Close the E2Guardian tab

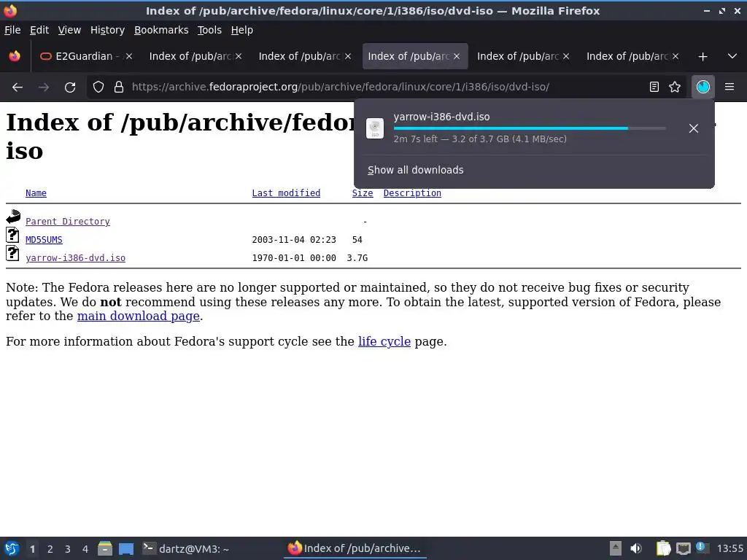point(128,56)
